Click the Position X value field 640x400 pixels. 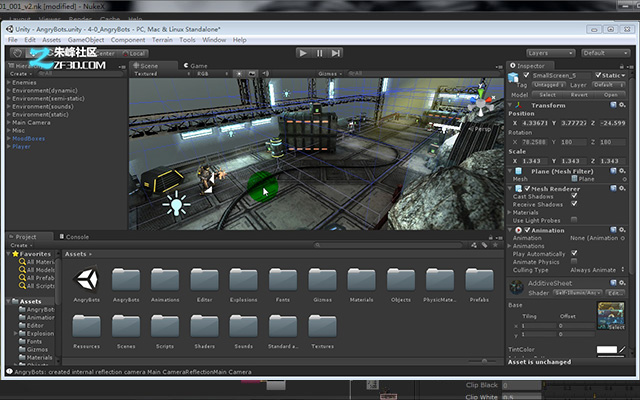(x=535, y=123)
